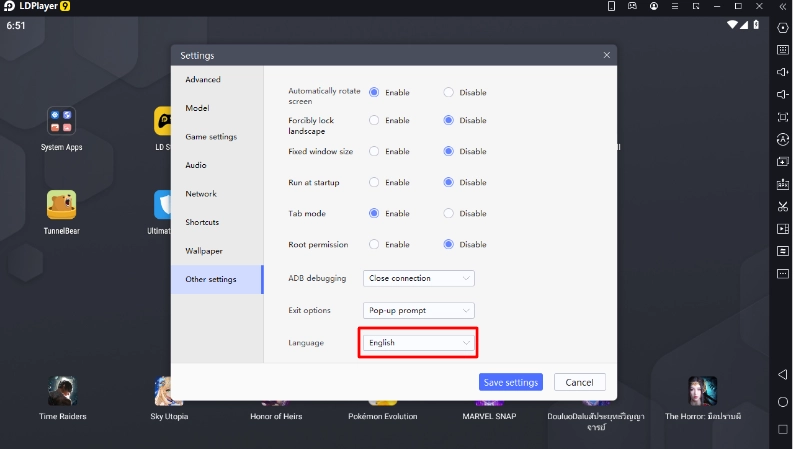Click the Save settings button
Screen dimensions: 795x449
click(510, 382)
